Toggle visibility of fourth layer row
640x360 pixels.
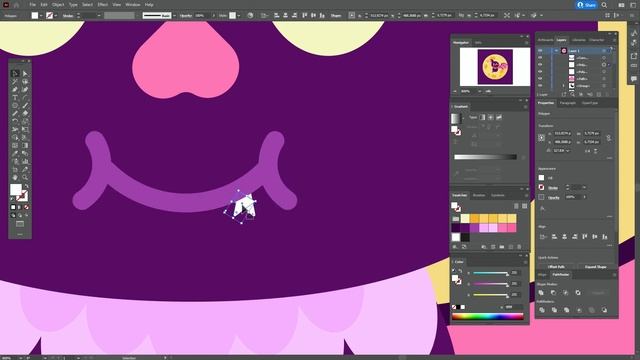(540, 71)
